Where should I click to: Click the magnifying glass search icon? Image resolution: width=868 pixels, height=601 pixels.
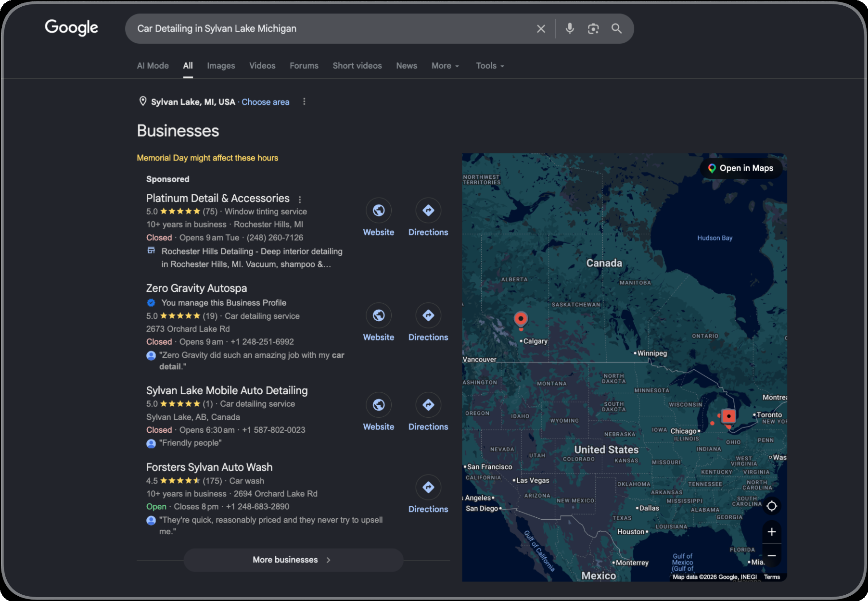(616, 29)
